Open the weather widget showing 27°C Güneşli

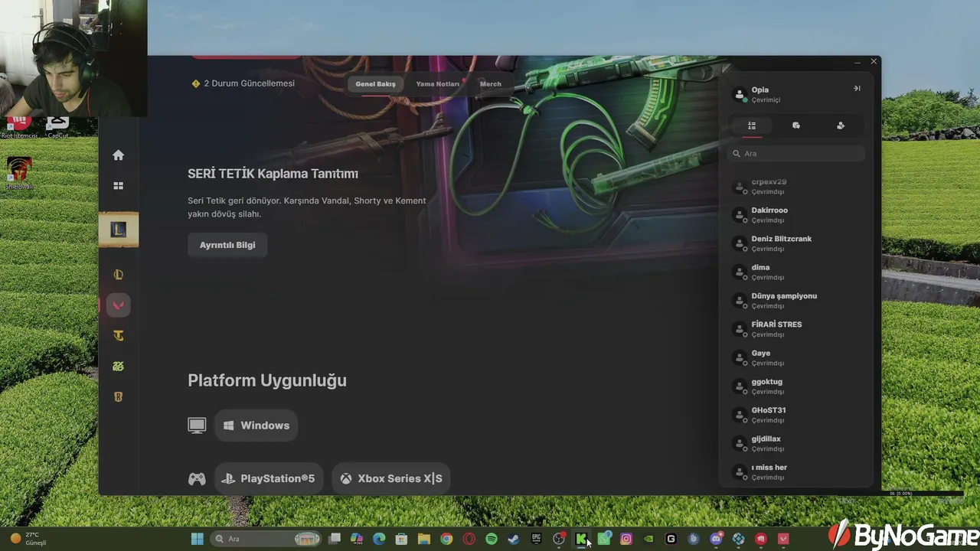pyautogui.click(x=29, y=539)
